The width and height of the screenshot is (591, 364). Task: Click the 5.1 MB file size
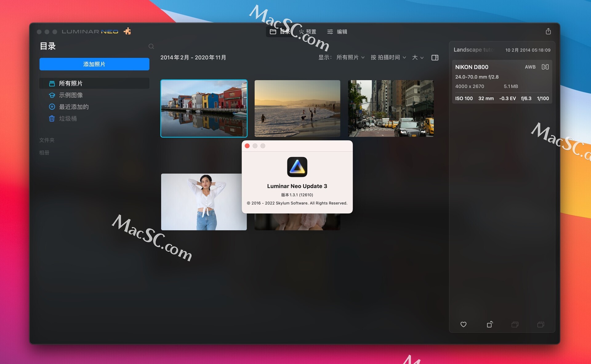point(511,86)
